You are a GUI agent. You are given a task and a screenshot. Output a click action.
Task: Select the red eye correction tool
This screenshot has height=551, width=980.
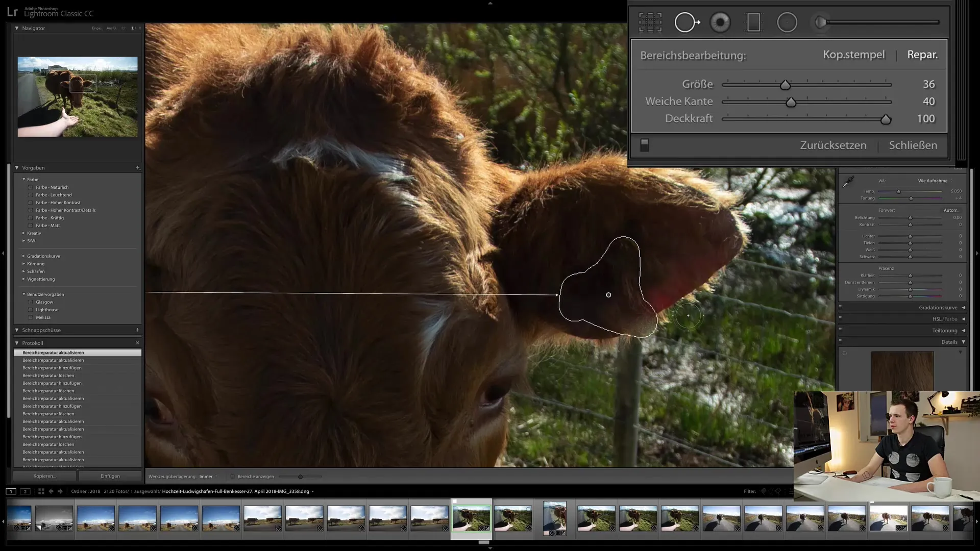click(720, 22)
